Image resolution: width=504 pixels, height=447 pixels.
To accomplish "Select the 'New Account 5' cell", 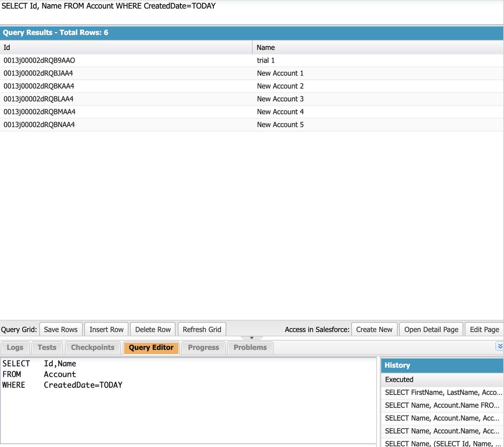I will 378,124.
